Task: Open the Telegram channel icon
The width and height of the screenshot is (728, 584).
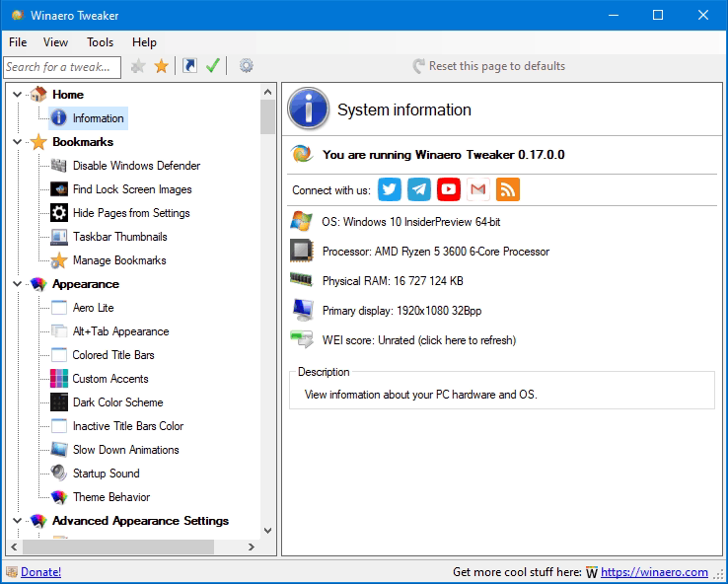Action: 419,189
